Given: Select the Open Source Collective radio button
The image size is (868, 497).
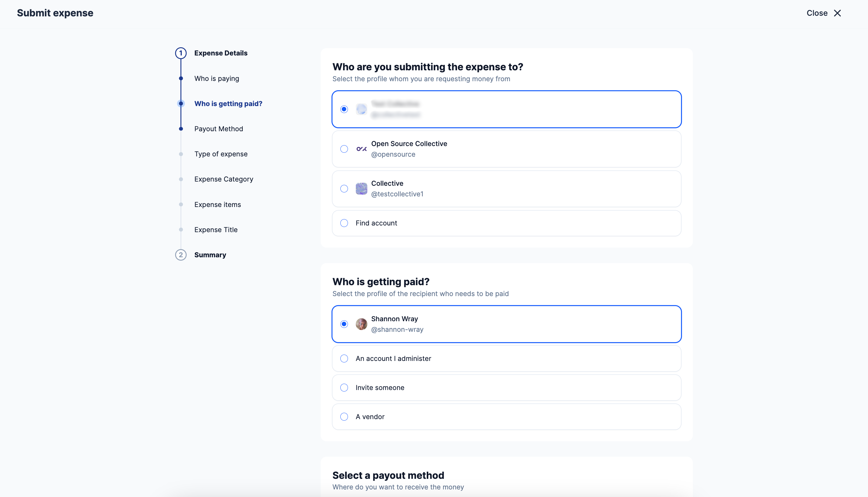Looking at the screenshot, I should tap(344, 149).
